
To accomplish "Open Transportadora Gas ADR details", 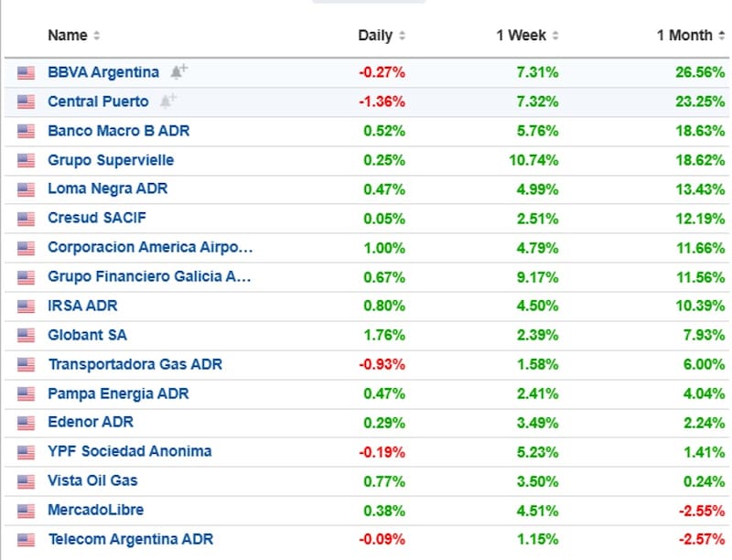I will pos(135,364).
